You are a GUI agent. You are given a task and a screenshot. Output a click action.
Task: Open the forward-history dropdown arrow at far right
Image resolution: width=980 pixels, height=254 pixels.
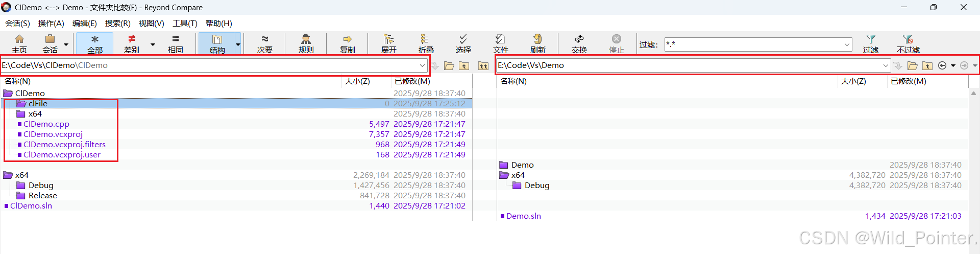[975, 65]
